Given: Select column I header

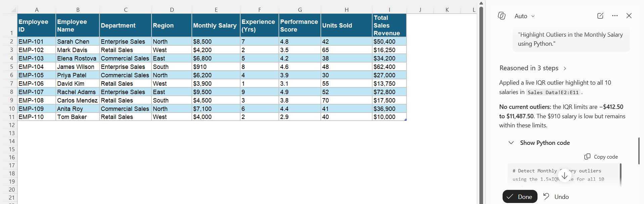Looking at the screenshot, I should pos(389,10).
